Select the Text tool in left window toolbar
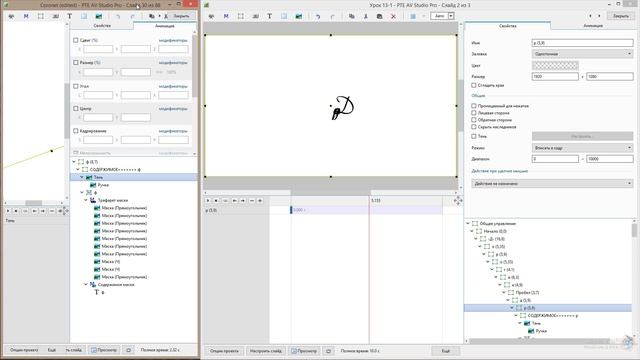 [x=69, y=16]
